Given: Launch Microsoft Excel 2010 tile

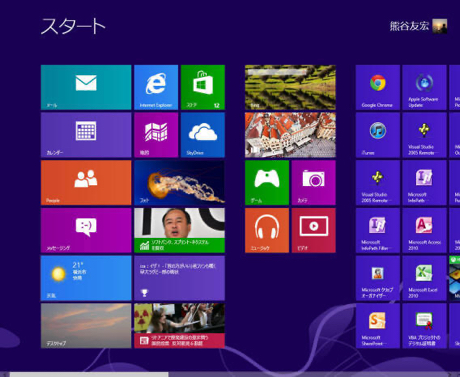Looking at the screenshot, I should pyautogui.click(x=424, y=278).
